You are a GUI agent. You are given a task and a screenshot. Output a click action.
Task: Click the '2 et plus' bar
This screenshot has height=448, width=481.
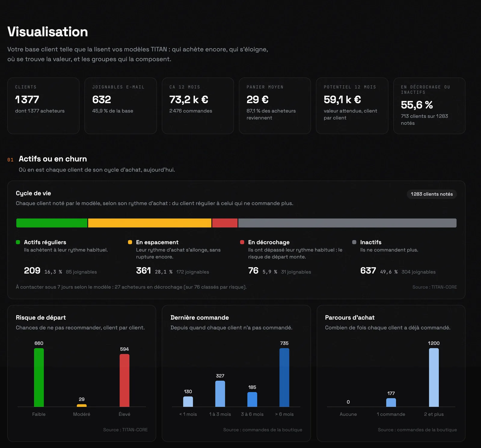click(x=434, y=377)
